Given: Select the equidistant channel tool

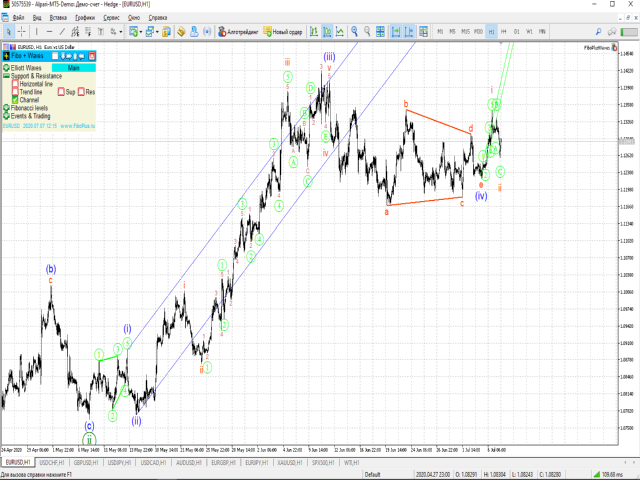Looking at the screenshot, I should coord(75,32).
